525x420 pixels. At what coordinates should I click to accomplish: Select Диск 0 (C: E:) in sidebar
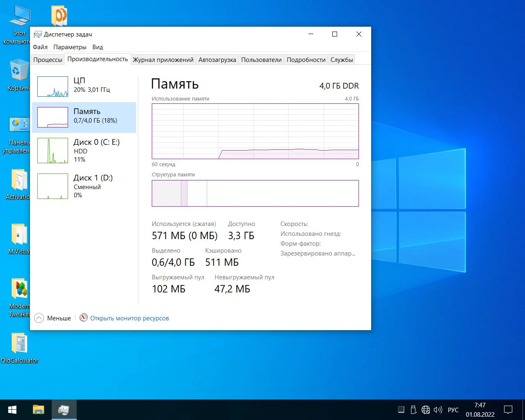click(x=84, y=151)
